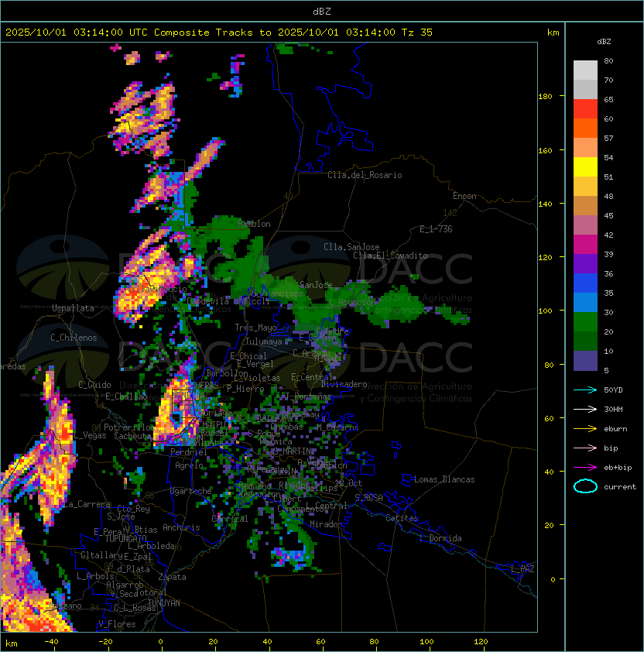Pick the purple 39 dBZ legend swatch
Image resolution: width=644 pixels, height=652 pixels.
585,263
